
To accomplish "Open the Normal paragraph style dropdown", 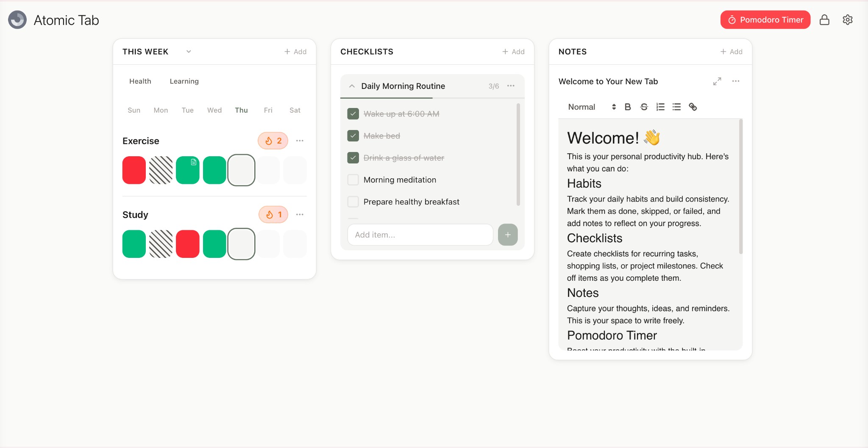I will (x=581, y=107).
